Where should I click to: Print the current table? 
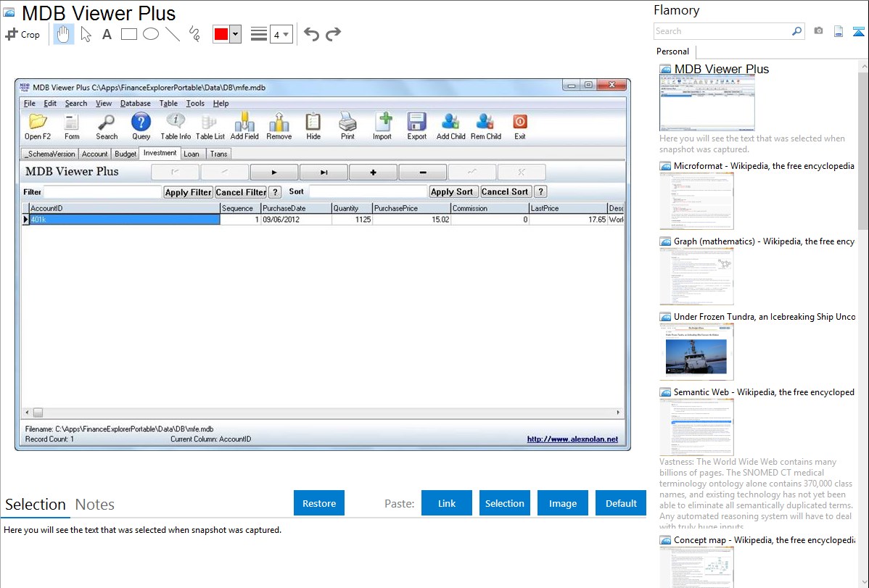coord(347,126)
